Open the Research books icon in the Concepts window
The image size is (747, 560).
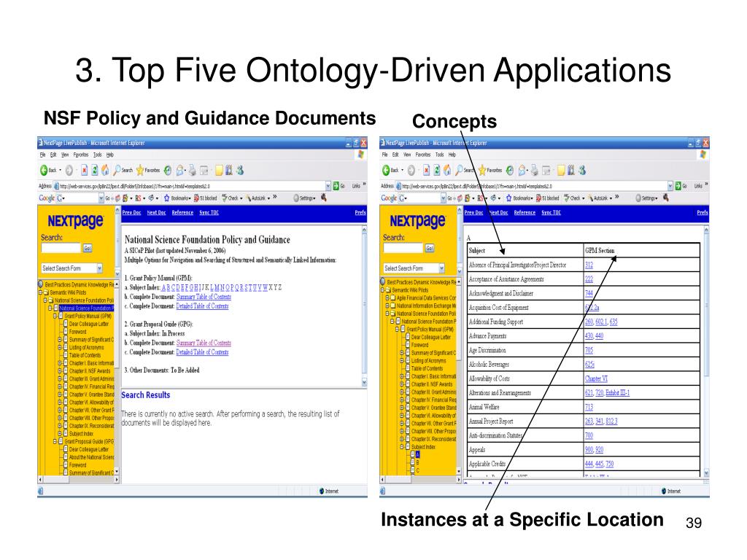[570, 170]
